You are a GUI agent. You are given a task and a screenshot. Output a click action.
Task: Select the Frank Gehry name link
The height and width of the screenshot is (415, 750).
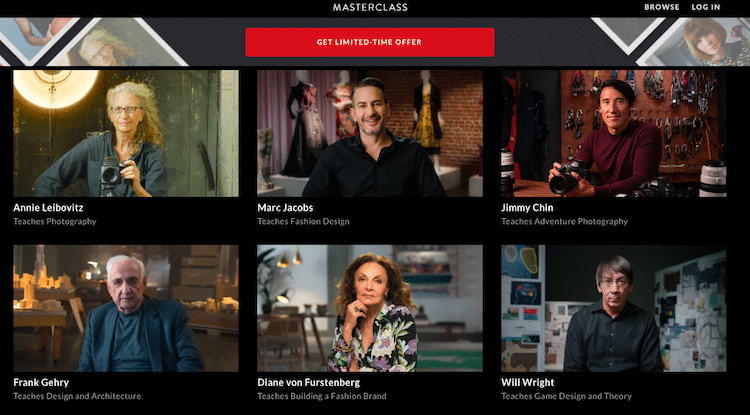[x=41, y=383]
